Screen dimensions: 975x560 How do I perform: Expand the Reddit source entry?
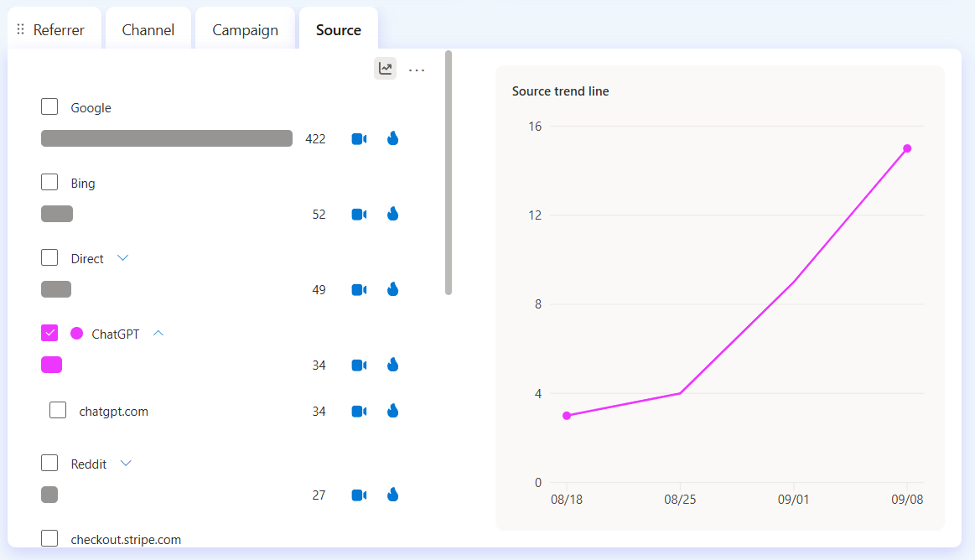(126, 463)
